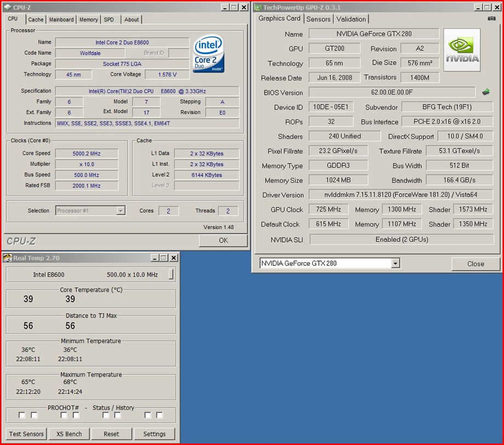Switch to the Mainboard tab in CPU-Z
The width and height of the screenshot is (504, 445).
pyautogui.click(x=61, y=20)
